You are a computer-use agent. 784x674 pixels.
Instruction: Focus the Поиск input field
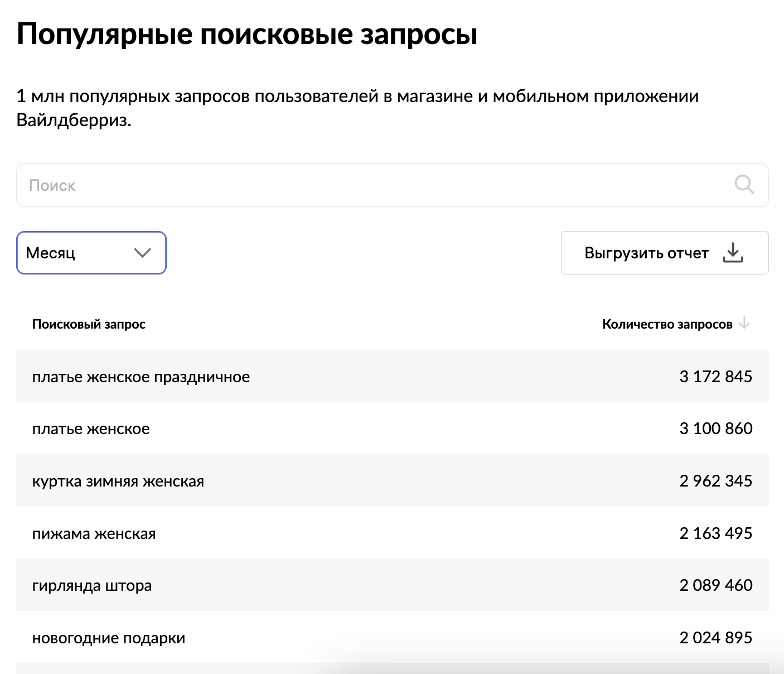pyautogui.click(x=392, y=185)
